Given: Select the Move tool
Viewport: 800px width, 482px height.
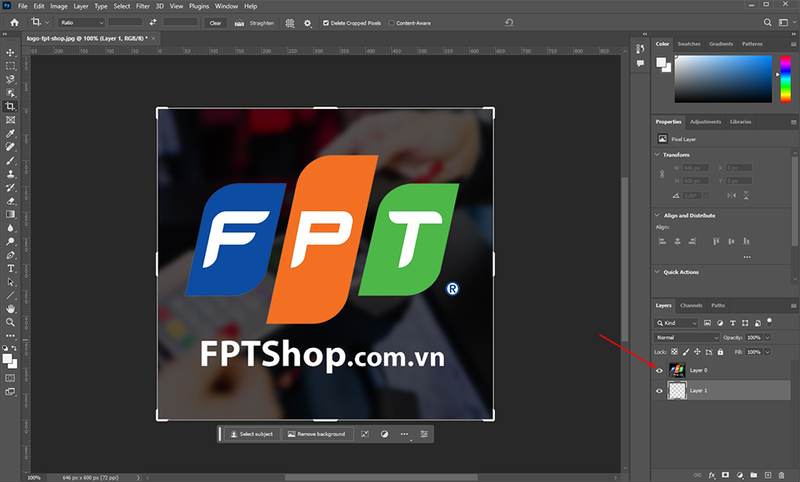Looking at the screenshot, I should click(x=10, y=53).
